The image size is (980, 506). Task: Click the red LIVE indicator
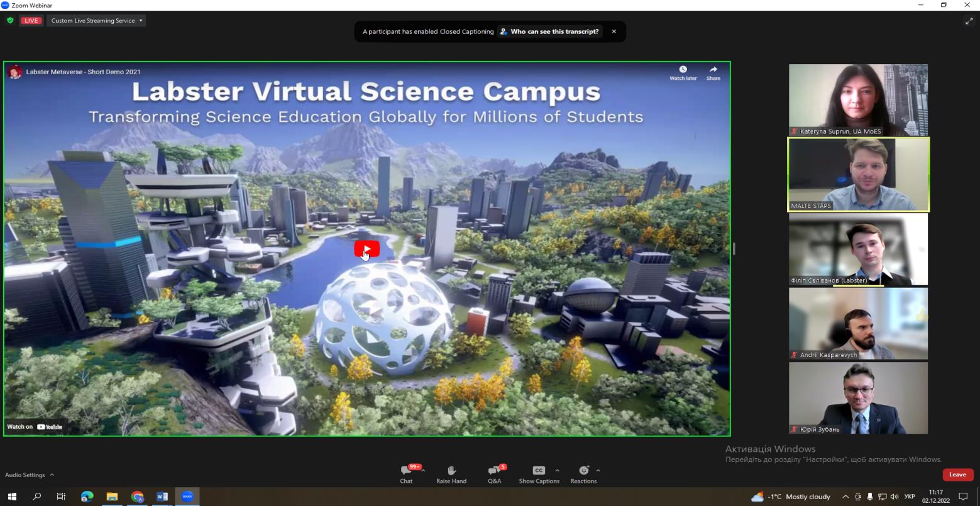31,21
